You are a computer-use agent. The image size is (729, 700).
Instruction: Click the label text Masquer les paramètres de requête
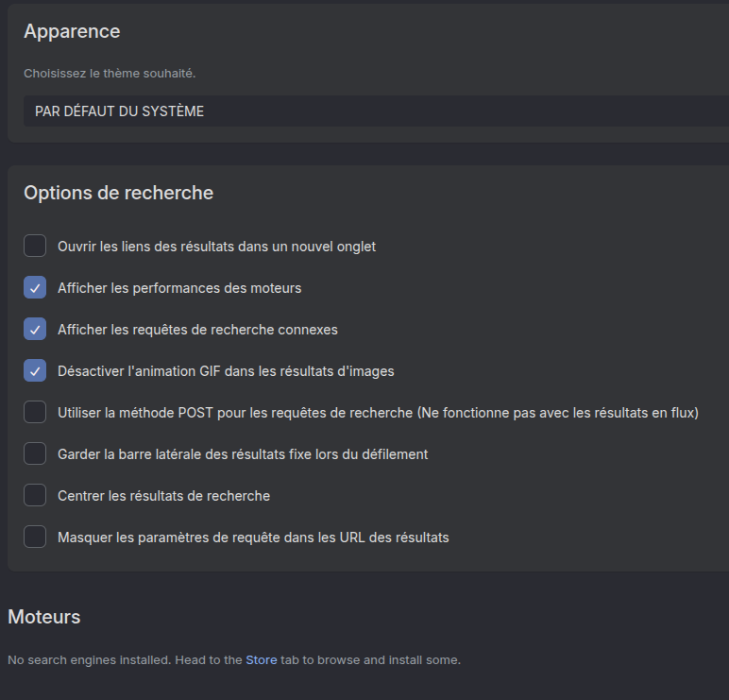pos(253,538)
